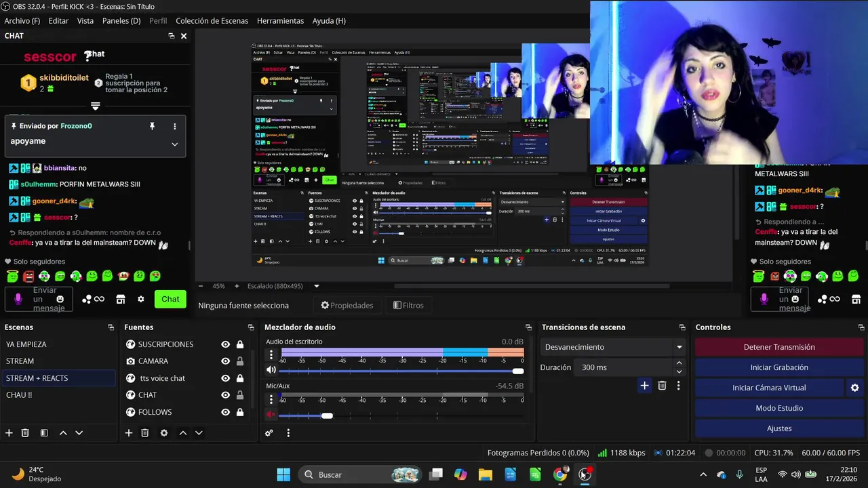Open the chat shop storefront icon

coord(121,299)
